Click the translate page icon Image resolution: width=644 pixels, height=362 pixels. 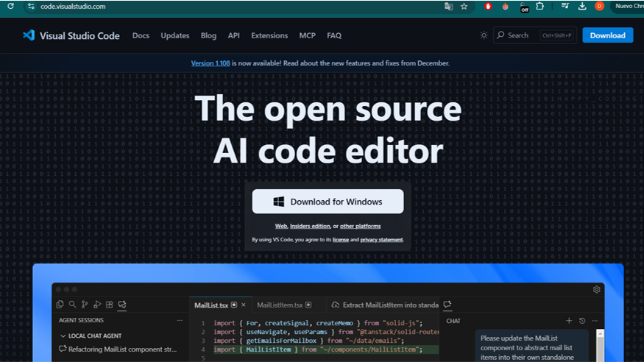(448, 6)
